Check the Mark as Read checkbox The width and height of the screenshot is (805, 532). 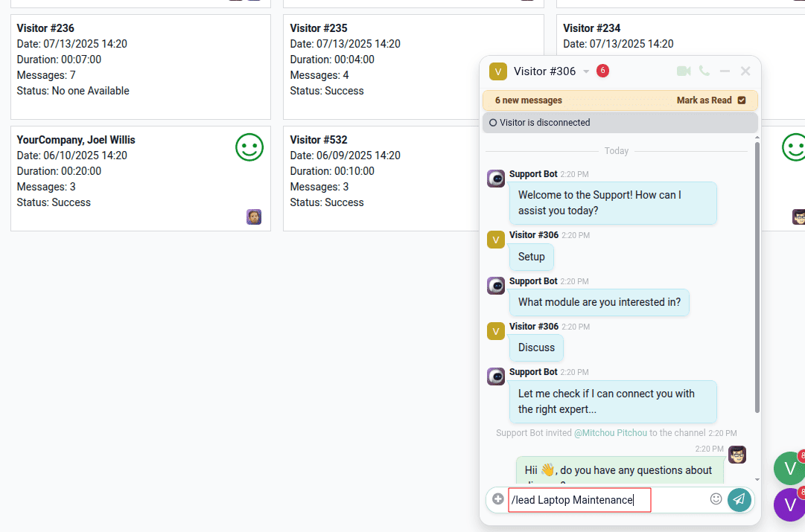[742, 100]
